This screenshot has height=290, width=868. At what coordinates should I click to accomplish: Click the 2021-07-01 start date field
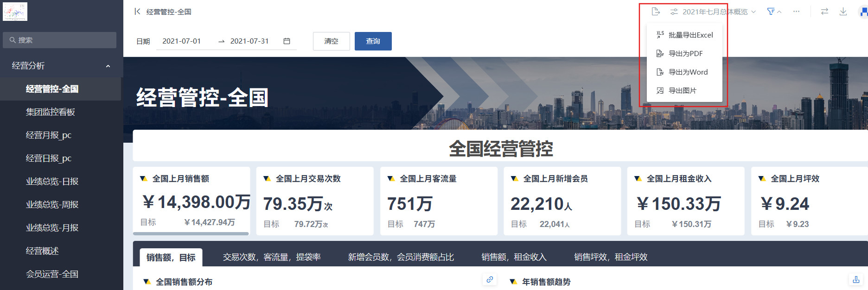click(182, 41)
